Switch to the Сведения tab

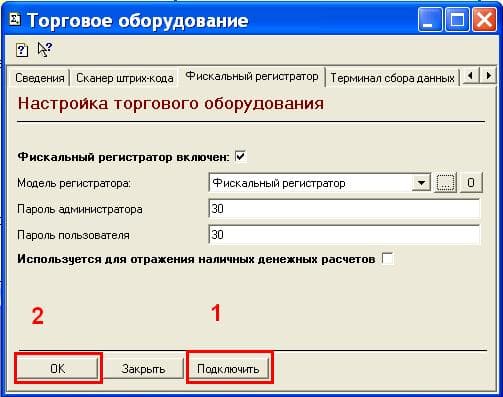[x=40, y=78]
